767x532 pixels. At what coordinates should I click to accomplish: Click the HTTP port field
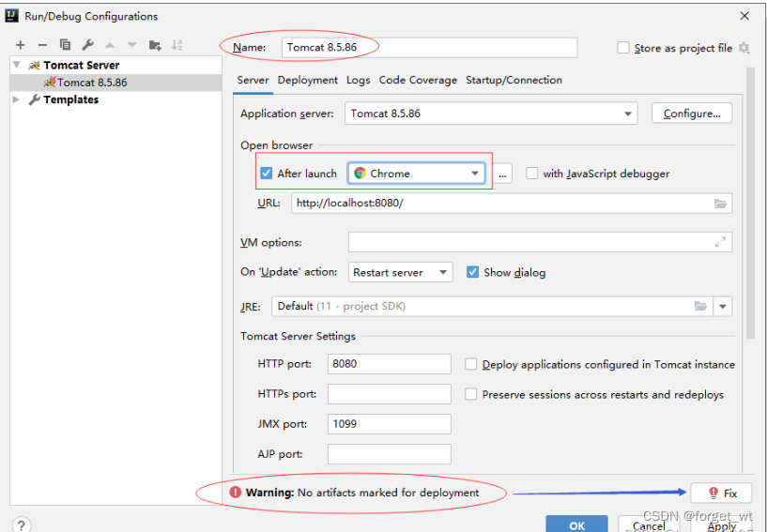point(389,364)
